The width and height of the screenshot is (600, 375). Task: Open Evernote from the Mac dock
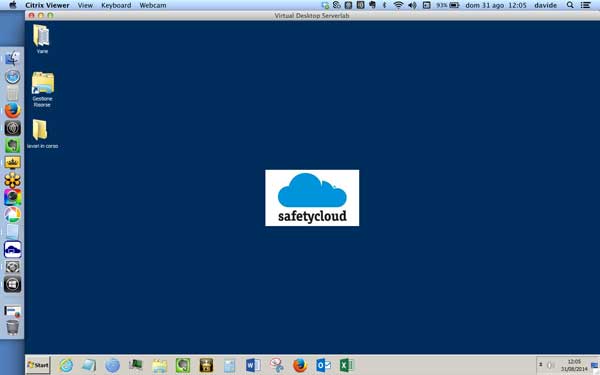pyautogui.click(x=12, y=145)
